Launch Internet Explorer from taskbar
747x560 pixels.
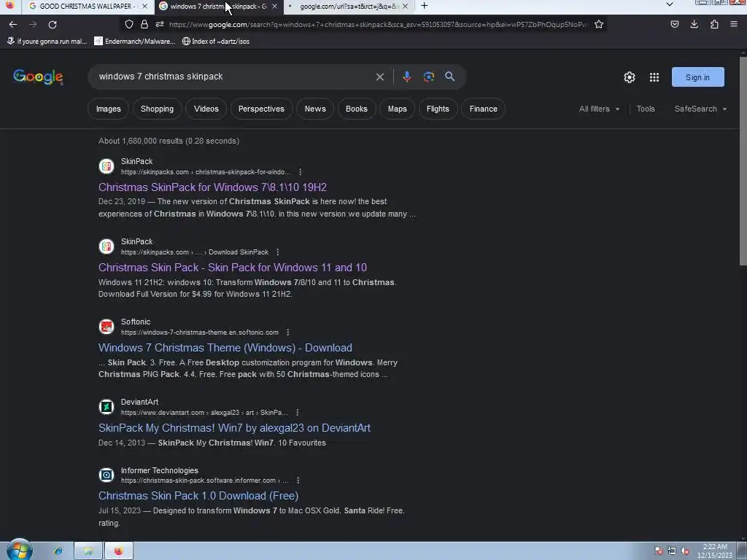coord(58,551)
